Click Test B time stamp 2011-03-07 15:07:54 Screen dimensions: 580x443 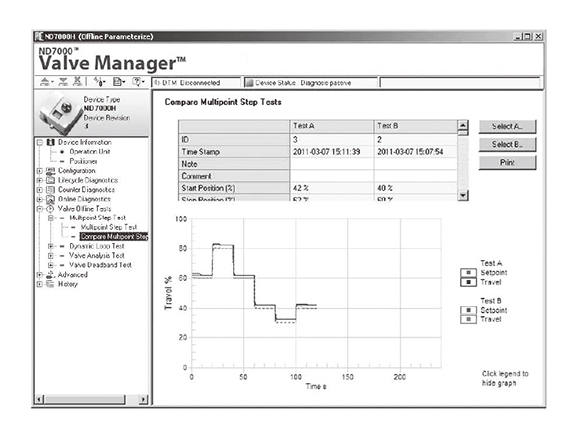[410, 152]
